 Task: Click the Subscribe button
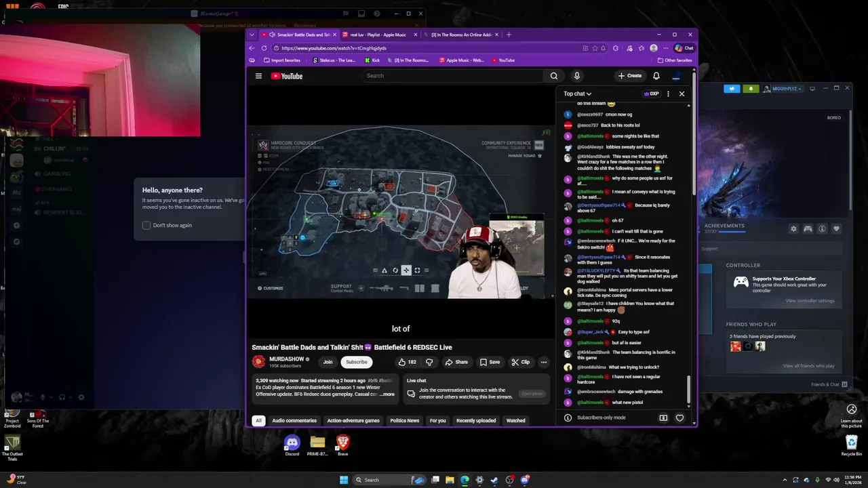point(356,362)
